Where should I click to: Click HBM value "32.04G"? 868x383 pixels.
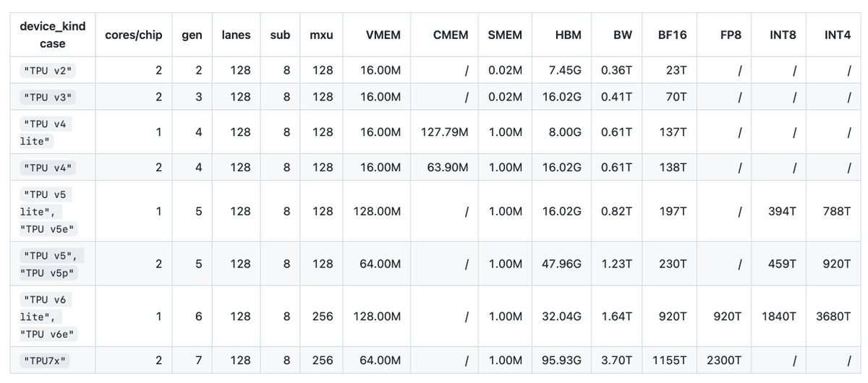point(563,317)
